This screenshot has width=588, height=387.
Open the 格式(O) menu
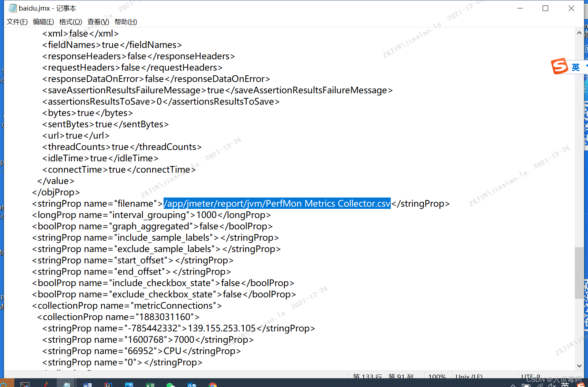point(71,22)
